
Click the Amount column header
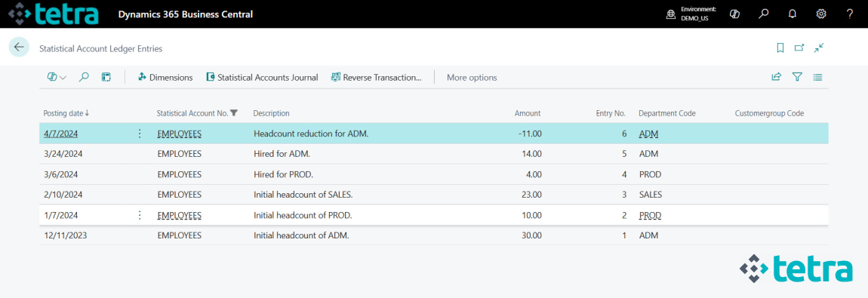[528, 113]
